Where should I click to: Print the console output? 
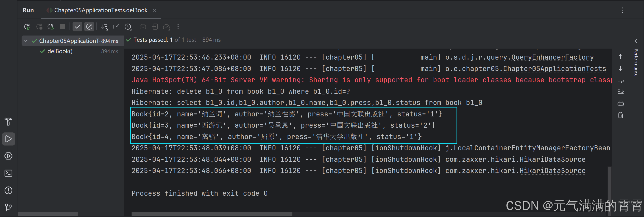click(621, 103)
